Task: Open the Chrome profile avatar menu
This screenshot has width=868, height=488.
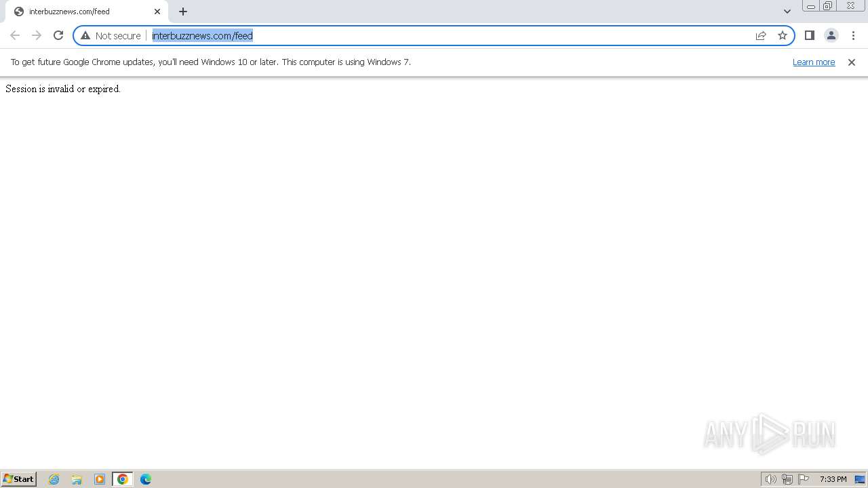Action: (x=831, y=35)
